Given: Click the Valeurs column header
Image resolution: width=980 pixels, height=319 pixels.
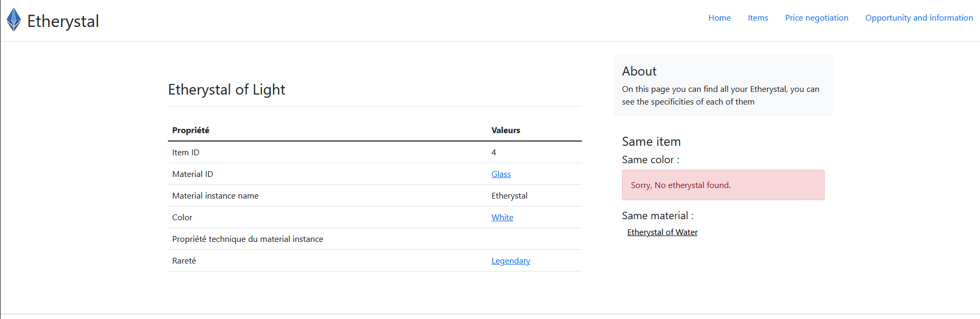Looking at the screenshot, I should [506, 130].
